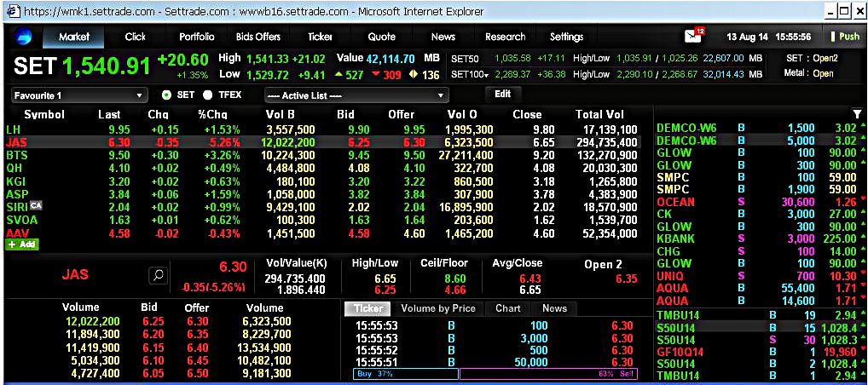This screenshot has width=868, height=385.
Task: Click the SET index value 1,540.91
Action: click(x=106, y=66)
